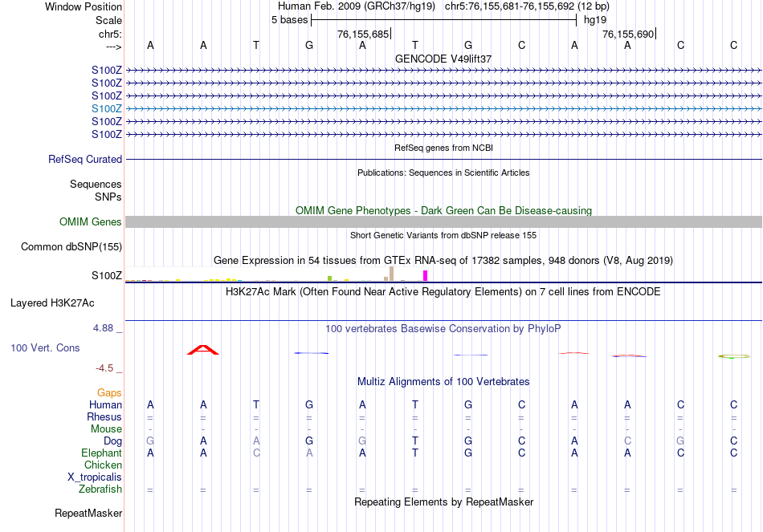Click the RepeatMasker track label

pyautogui.click(x=88, y=513)
